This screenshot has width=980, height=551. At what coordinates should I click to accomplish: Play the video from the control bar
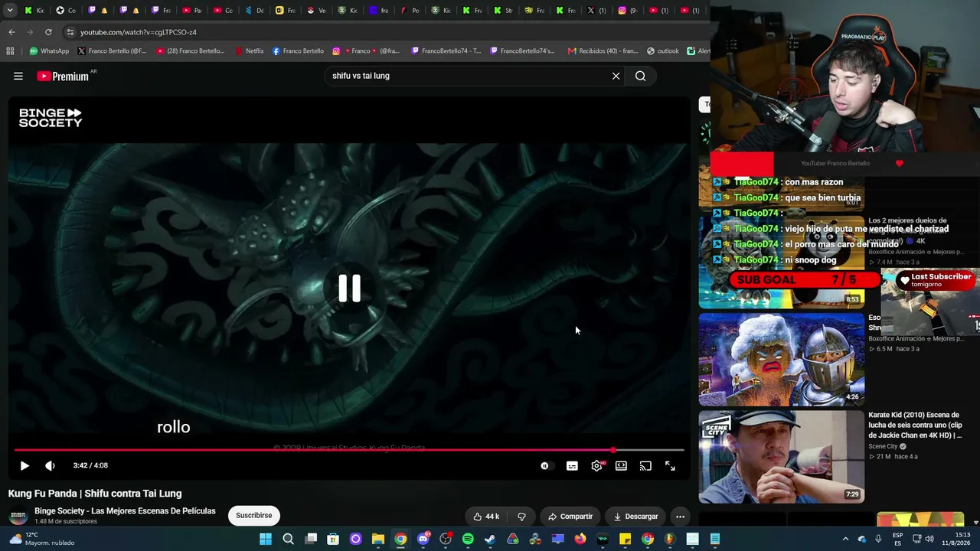24,465
